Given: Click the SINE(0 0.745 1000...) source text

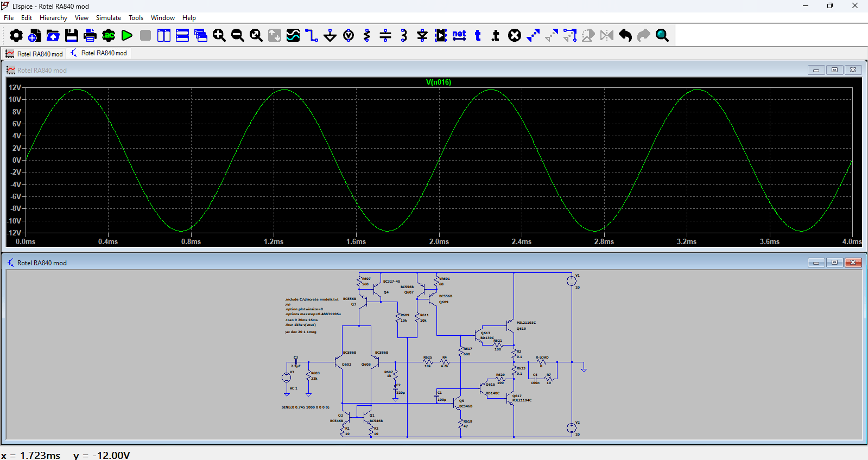Looking at the screenshot, I should tap(305, 407).
